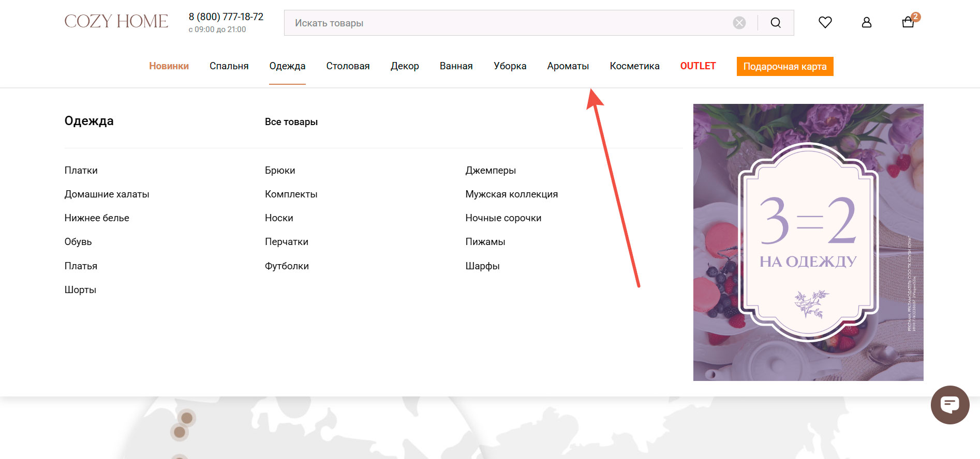Open the Платки subcategory
Screen dimensions: 980x459
click(81, 171)
